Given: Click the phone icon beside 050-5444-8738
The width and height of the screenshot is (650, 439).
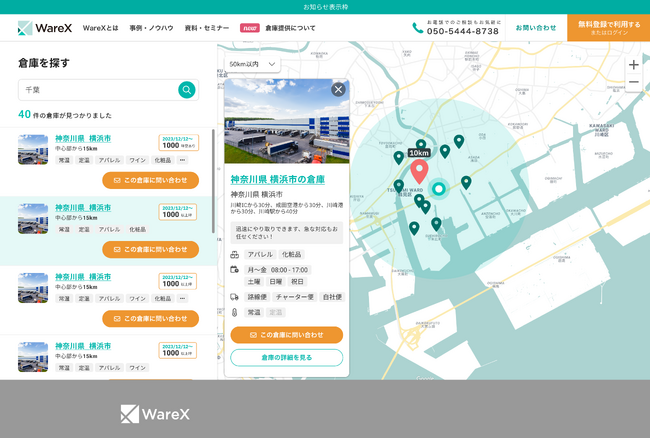Looking at the screenshot, I should 417,28.
